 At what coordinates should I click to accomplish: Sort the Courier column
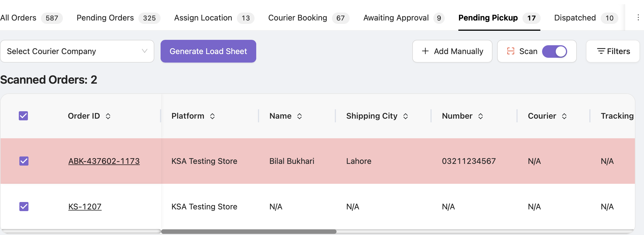(x=564, y=116)
